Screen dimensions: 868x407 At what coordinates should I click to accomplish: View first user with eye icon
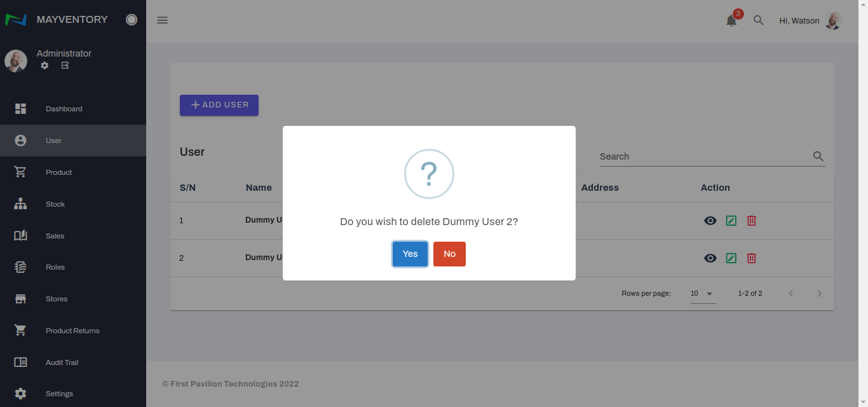click(710, 221)
